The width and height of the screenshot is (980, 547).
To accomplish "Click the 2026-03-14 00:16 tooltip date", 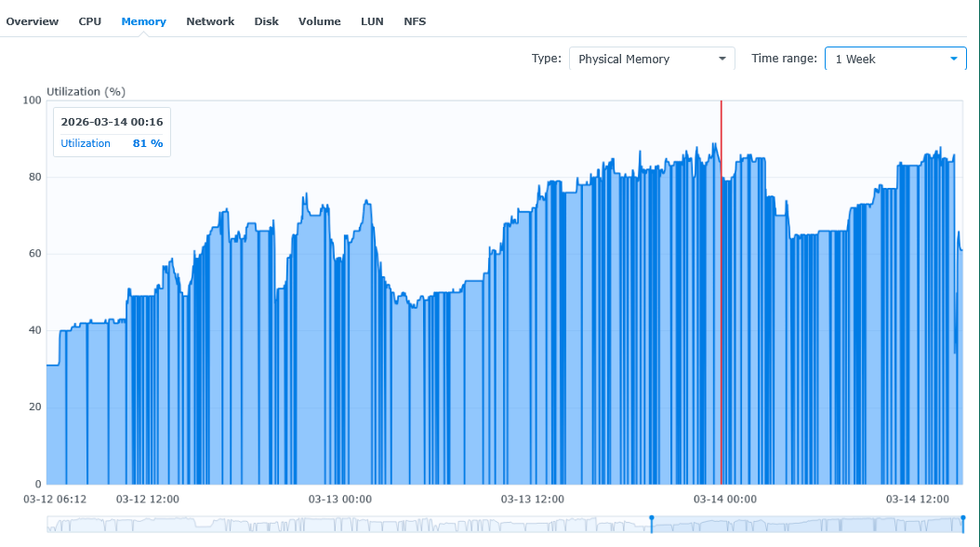I will tap(112, 122).
